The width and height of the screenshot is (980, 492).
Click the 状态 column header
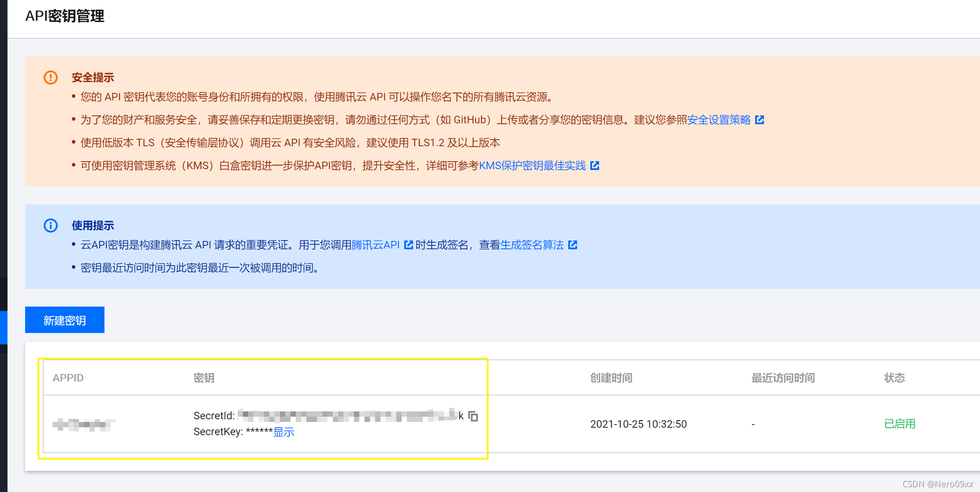(x=894, y=378)
